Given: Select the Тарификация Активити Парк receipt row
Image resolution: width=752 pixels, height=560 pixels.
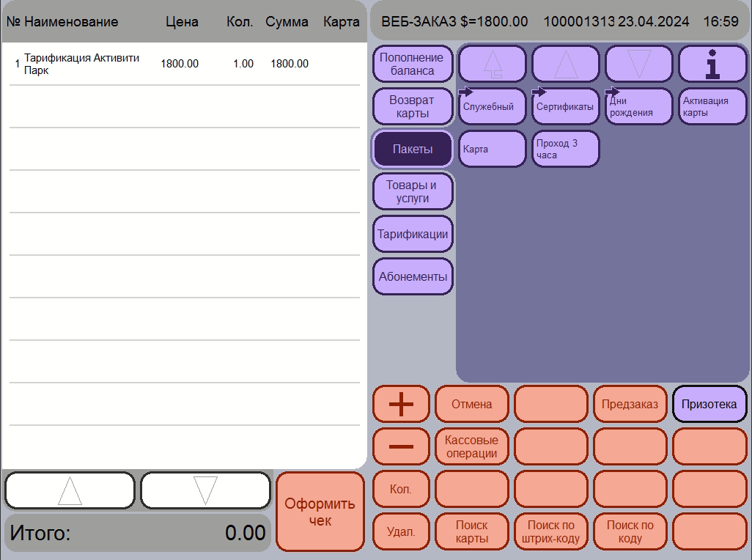Looking at the screenshot, I should (185, 64).
